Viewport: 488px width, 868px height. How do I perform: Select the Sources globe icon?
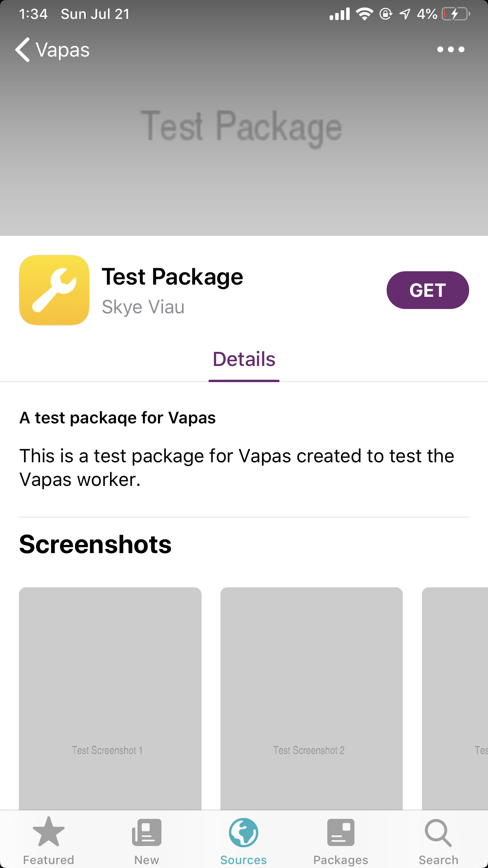[x=244, y=833]
